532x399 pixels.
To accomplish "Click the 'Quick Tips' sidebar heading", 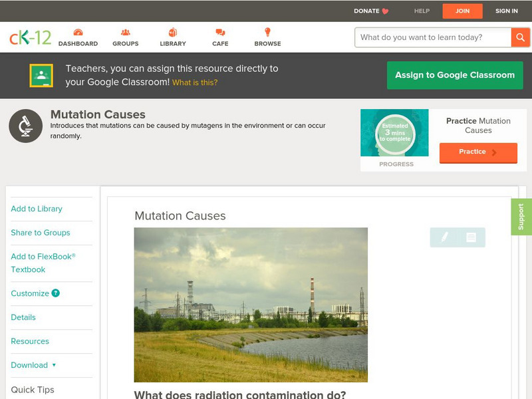I will 33,390.
